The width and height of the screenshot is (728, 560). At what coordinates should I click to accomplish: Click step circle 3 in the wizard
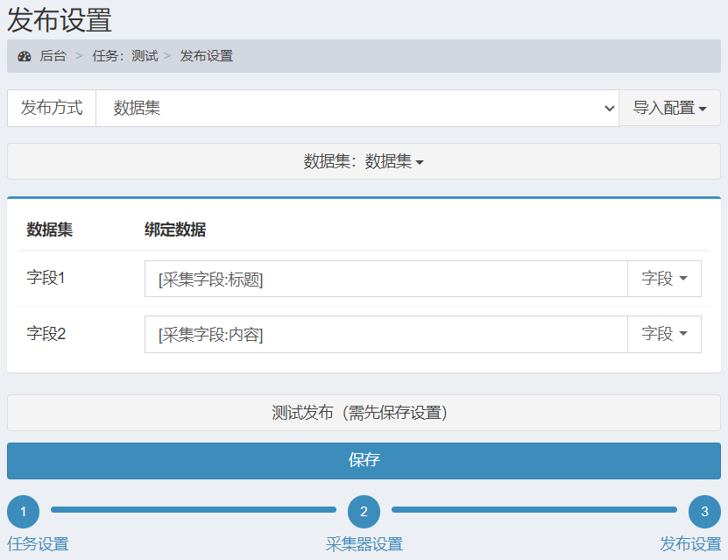(705, 511)
